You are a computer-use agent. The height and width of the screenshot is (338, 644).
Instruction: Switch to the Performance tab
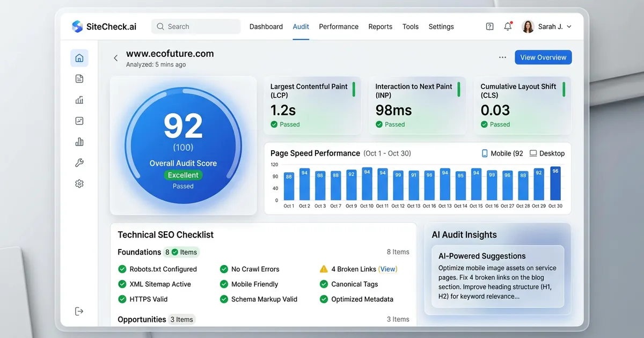click(x=339, y=26)
